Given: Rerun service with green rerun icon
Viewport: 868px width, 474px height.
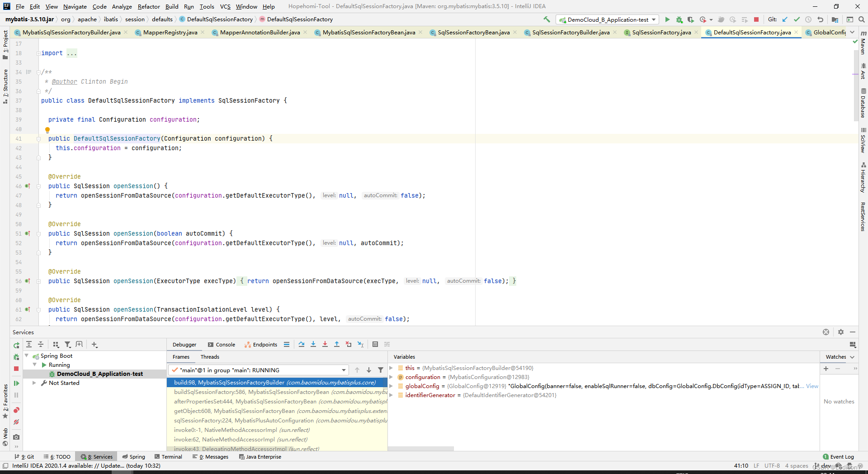Looking at the screenshot, I should pyautogui.click(x=16, y=345).
